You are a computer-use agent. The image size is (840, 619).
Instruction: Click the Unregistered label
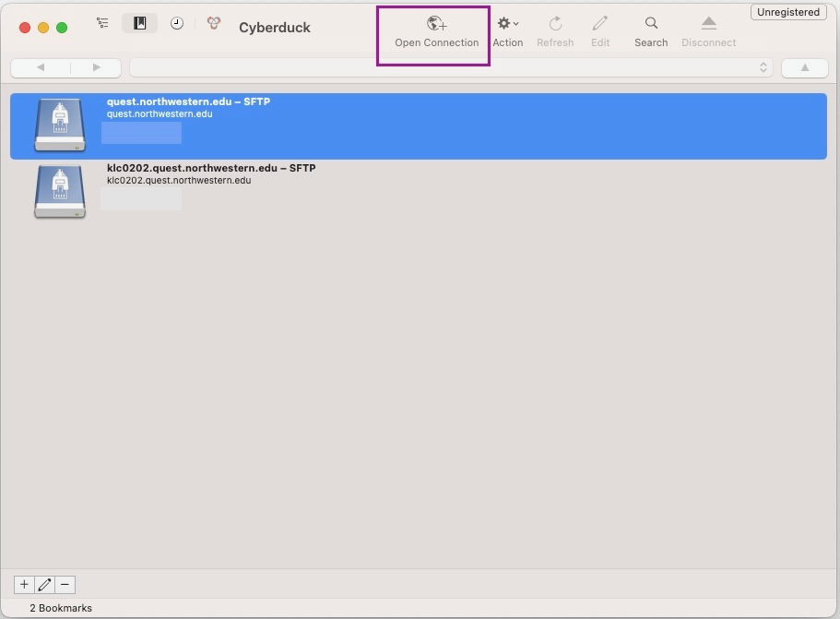pos(788,11)
